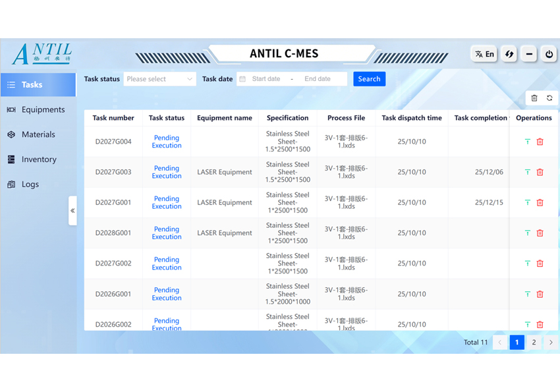Delete task D2028G001 using the red trash icon
This screenshot has width=560, height=392.
540,233
